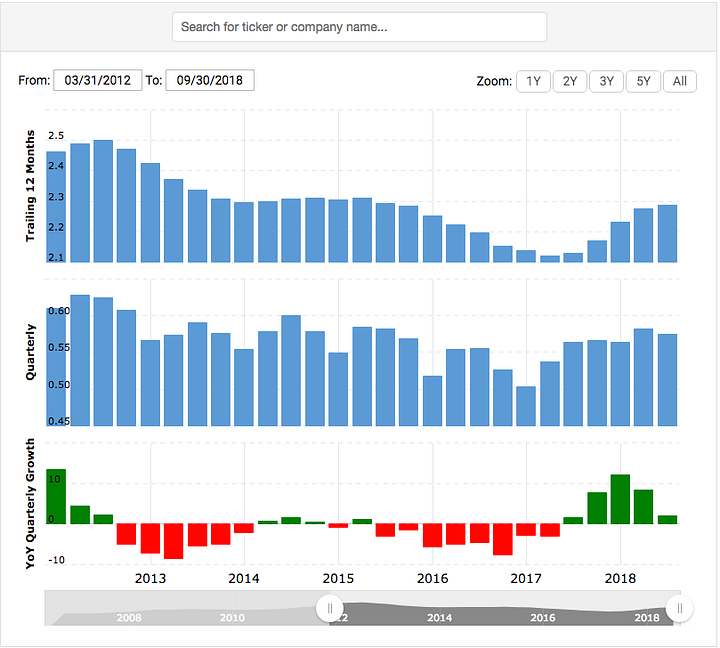This screenshot has width=720, height=648.
Task: Select the 2Y zoom button
Action: click(x=570, y=81)
